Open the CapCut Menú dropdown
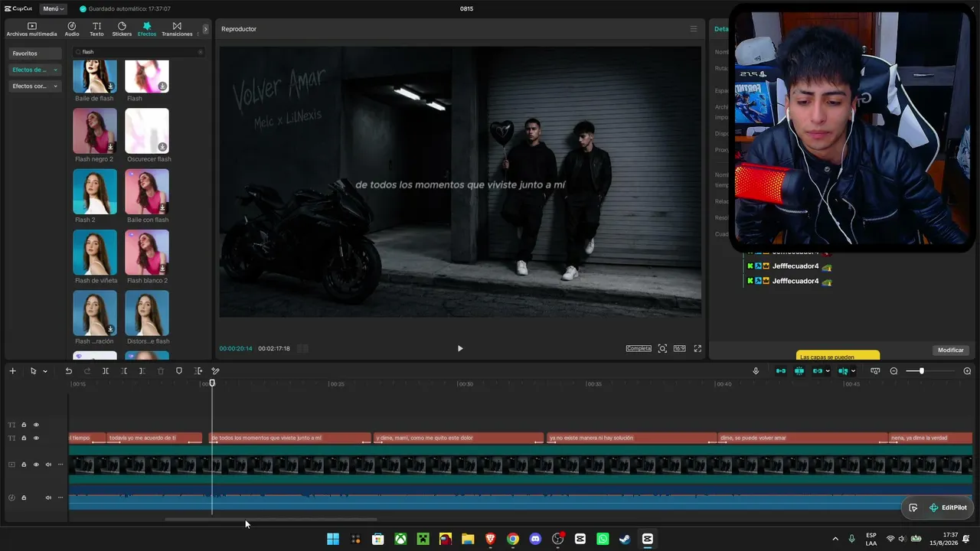 click(53, 8)
